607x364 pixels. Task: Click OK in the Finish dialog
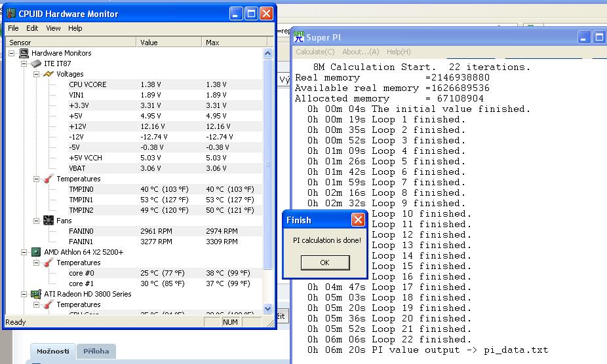pyautogui.click(x=325, y=263)
